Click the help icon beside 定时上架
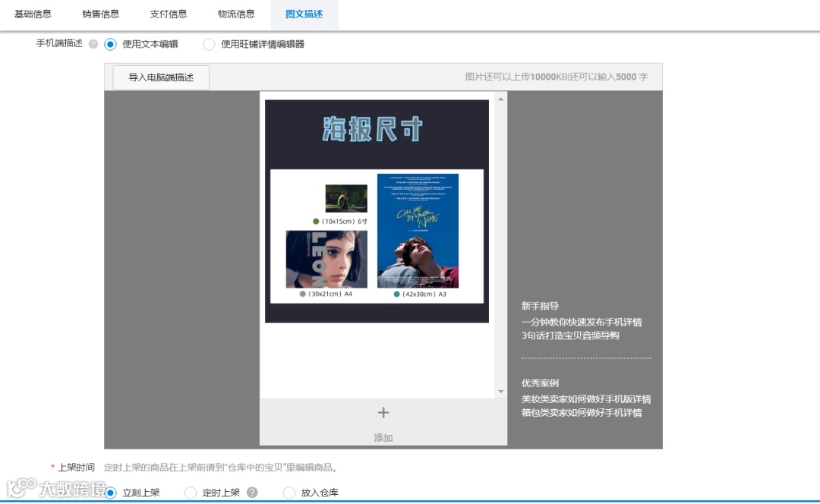The height and width of the screenshot is (504, 820). coord(252,493)
